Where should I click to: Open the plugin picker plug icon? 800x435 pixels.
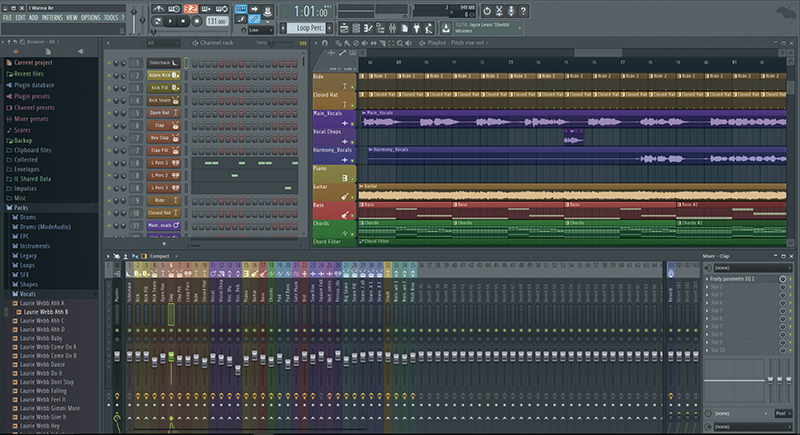pos(416,28)
